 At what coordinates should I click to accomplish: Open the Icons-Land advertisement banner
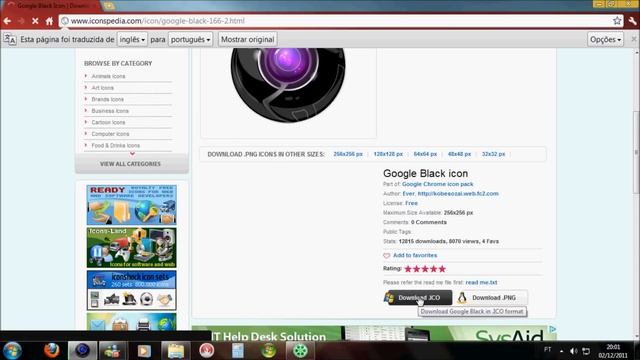[x=131, y=248]
